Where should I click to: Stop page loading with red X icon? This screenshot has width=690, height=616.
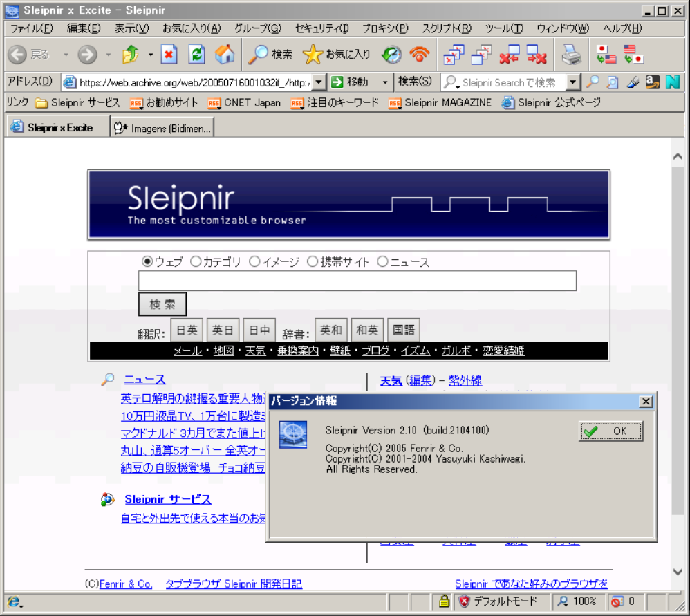[x=169, y=55]
